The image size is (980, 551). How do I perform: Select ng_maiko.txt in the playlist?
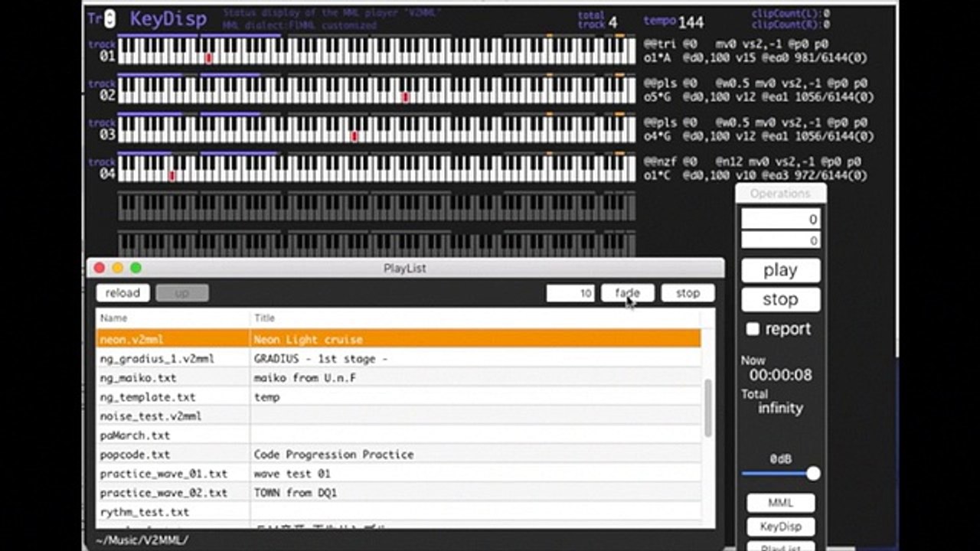point(398,377)
